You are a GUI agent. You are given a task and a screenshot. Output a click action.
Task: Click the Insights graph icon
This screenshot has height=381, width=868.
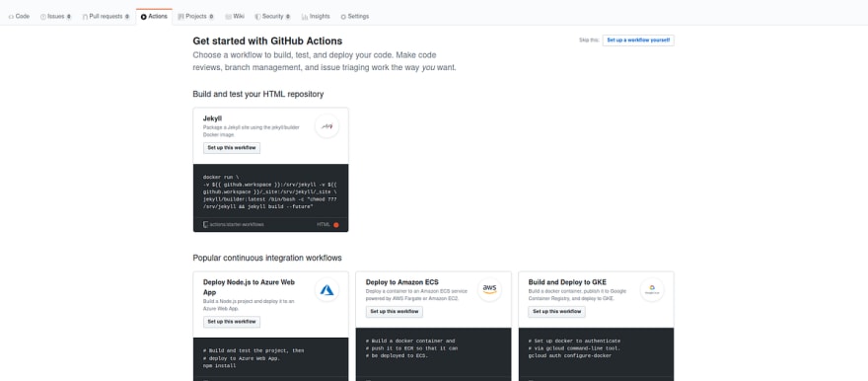[305, 17]
